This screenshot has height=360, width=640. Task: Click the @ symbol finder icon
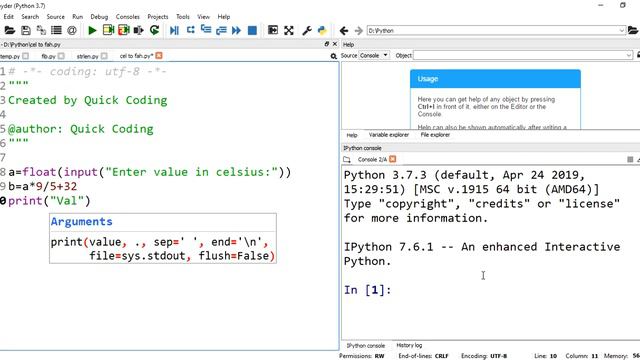tap(72, 30)
